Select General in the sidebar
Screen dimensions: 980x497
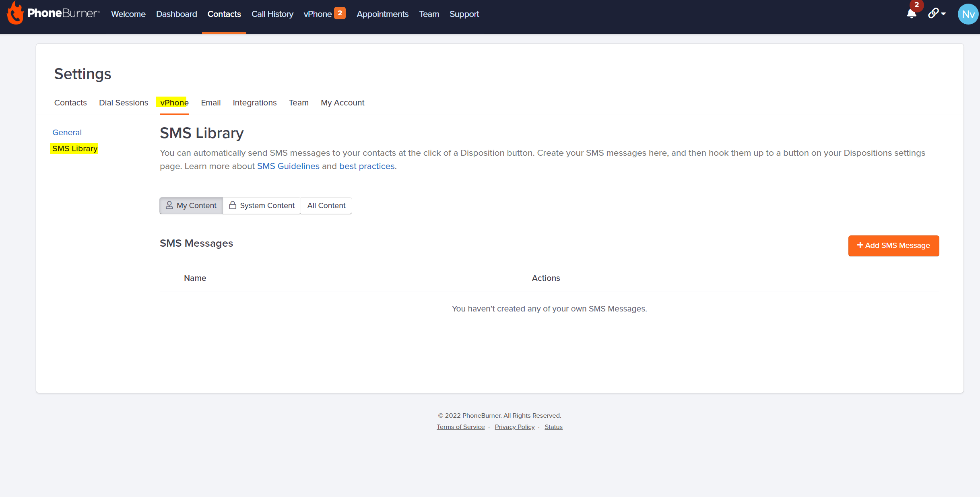(x=67, y=132)
